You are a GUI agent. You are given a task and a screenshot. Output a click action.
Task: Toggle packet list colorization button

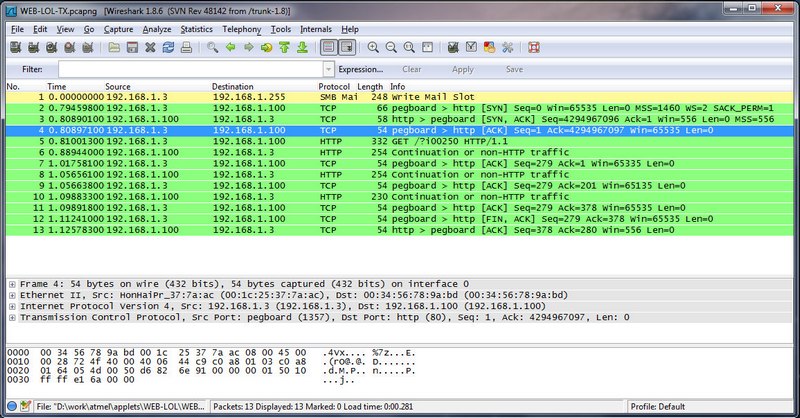[x=329, y=47]
